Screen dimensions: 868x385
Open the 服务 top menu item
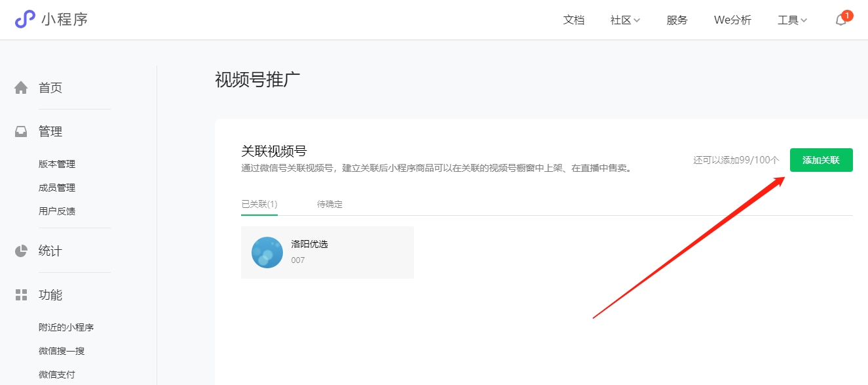tap(677, 20)
